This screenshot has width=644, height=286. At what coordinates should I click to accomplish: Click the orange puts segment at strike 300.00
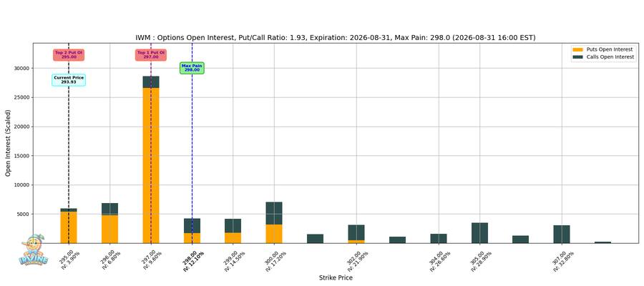coord(274,234)
